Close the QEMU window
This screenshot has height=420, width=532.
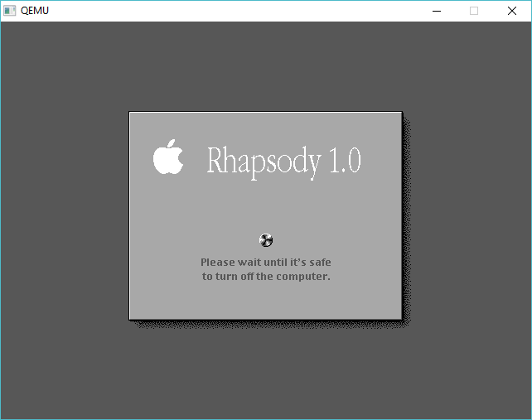tap(512, 11)
